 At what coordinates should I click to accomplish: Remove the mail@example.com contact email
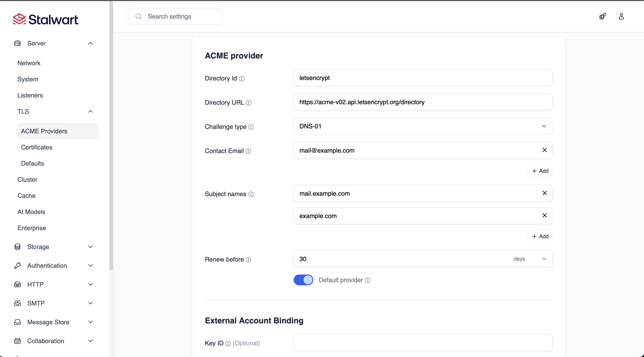pos(544,150)
